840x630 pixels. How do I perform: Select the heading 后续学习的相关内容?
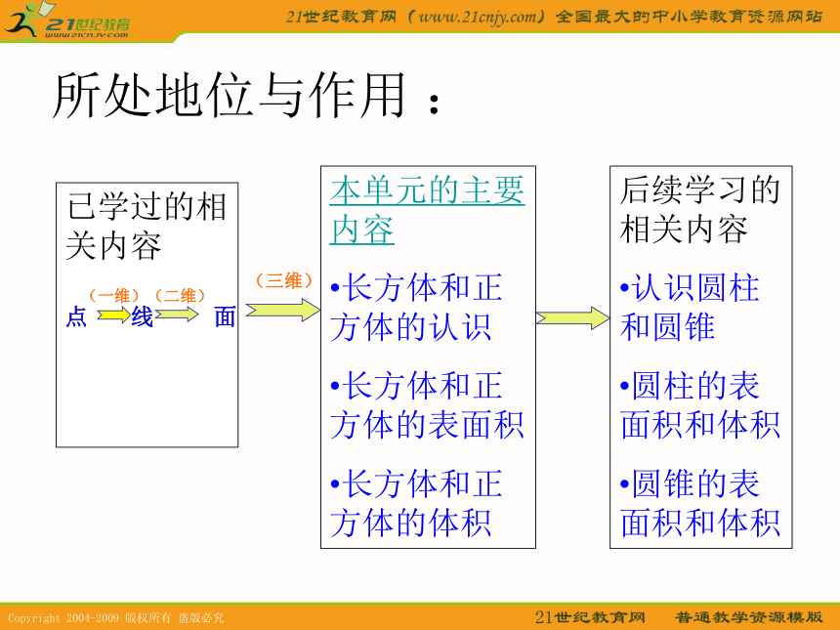[699, 209]
